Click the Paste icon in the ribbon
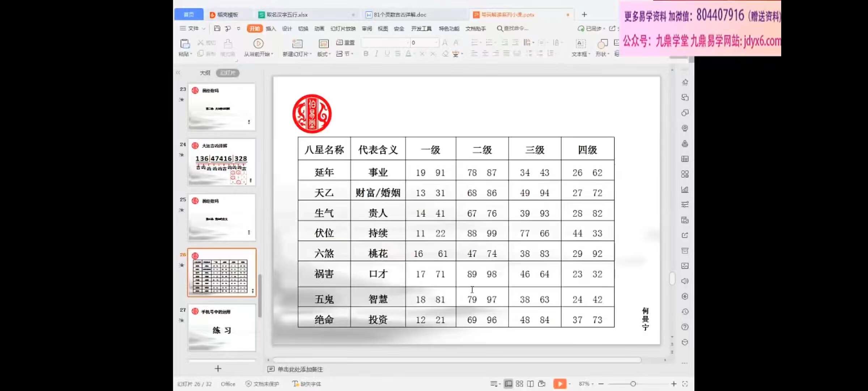This screenshot has height=391, width=868. click(x=185, y=44)
